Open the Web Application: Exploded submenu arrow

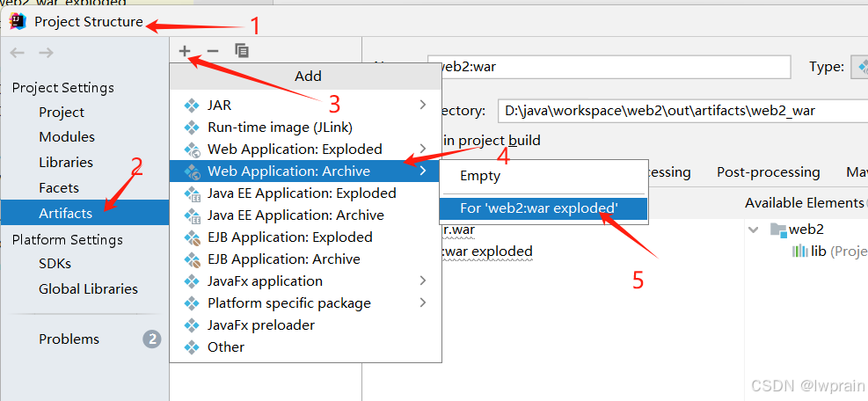[423, 149]
